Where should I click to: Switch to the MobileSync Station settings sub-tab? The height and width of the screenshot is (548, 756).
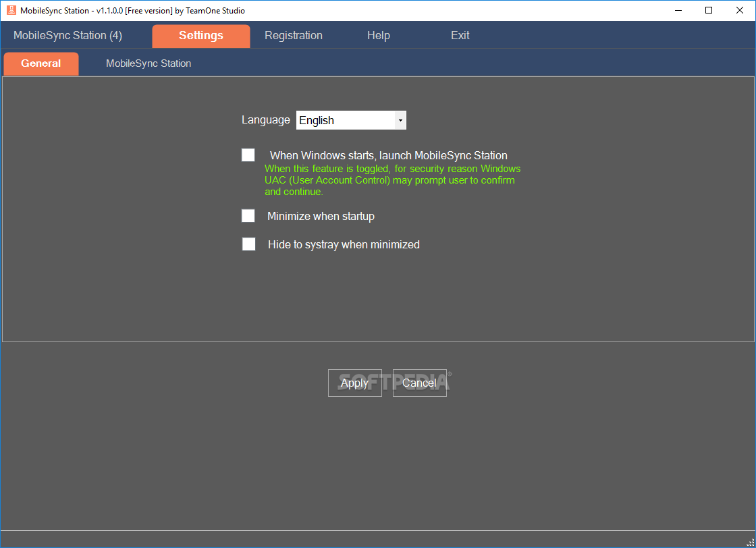pos(148,63)
